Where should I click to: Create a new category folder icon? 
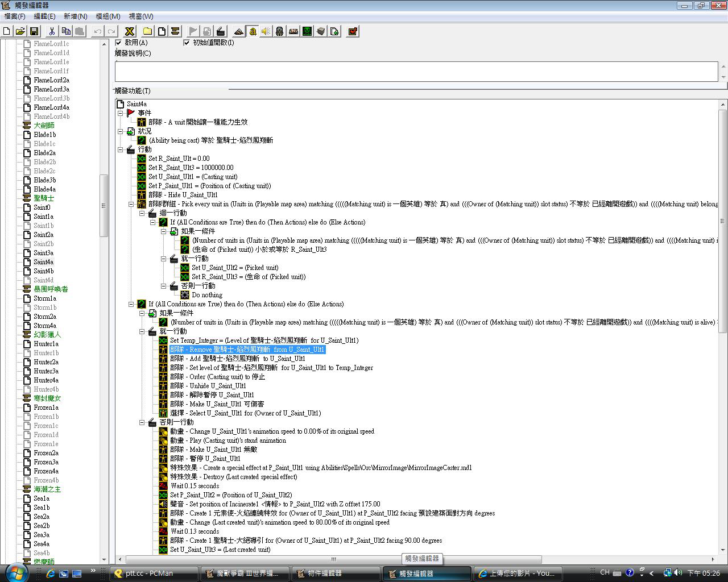coord(147,31)
